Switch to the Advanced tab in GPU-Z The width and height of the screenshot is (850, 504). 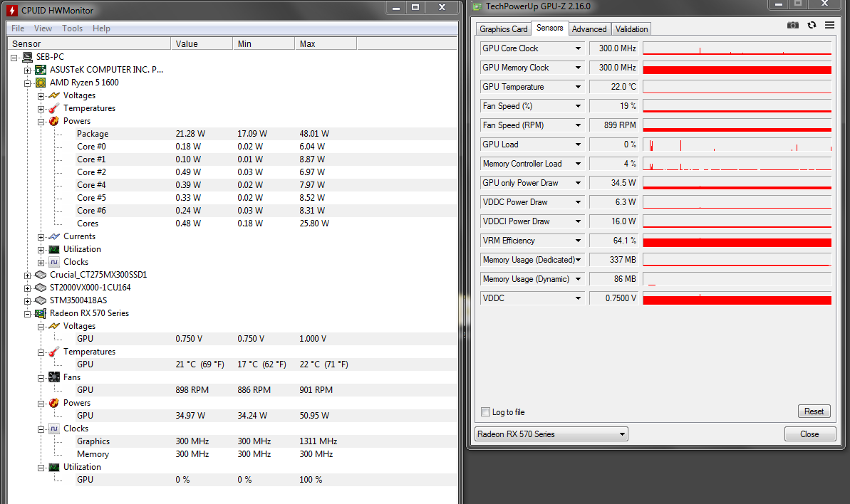[x=589, y=29]
